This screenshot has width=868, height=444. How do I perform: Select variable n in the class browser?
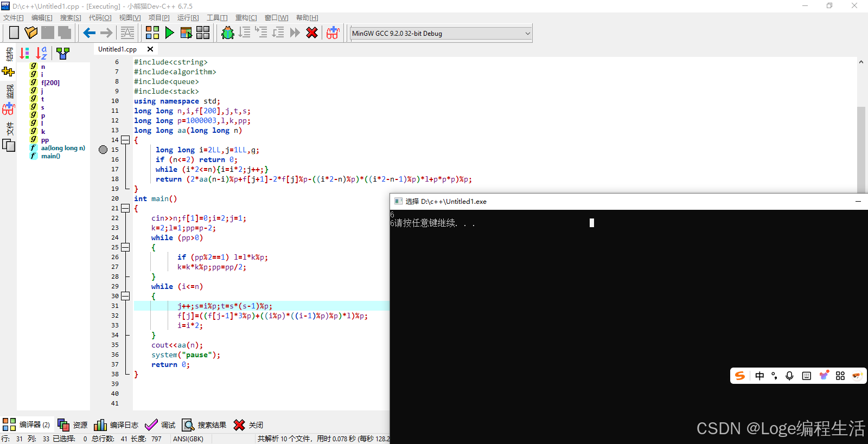(x=43, y=67)
